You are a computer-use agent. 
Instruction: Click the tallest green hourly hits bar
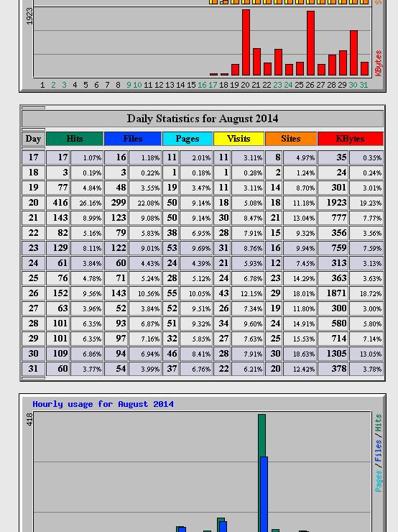(x=262, y=473)
